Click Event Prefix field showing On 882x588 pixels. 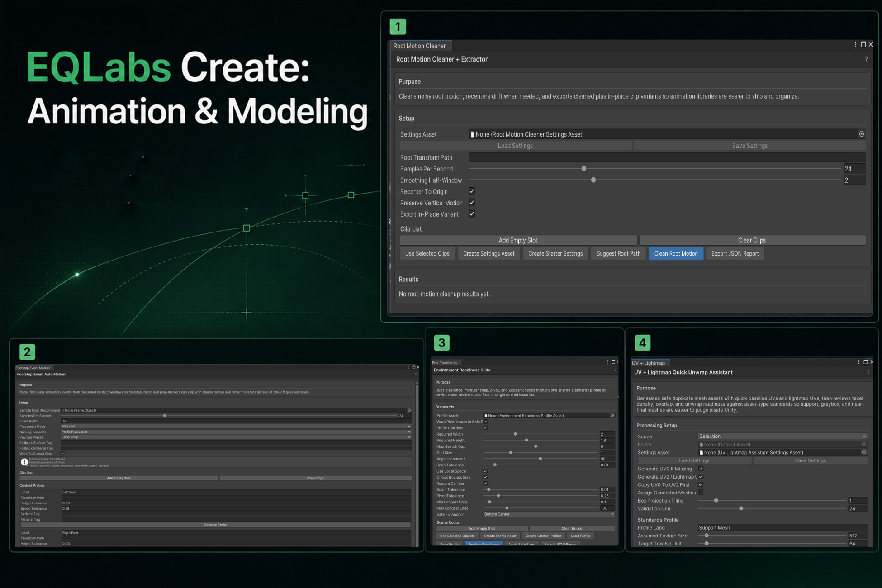click(x=236, y=421)
